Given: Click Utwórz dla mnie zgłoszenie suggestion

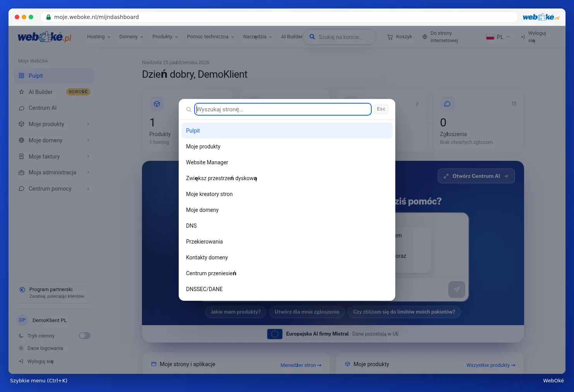Looking at the screenshot, I should (x=307, y=312).
